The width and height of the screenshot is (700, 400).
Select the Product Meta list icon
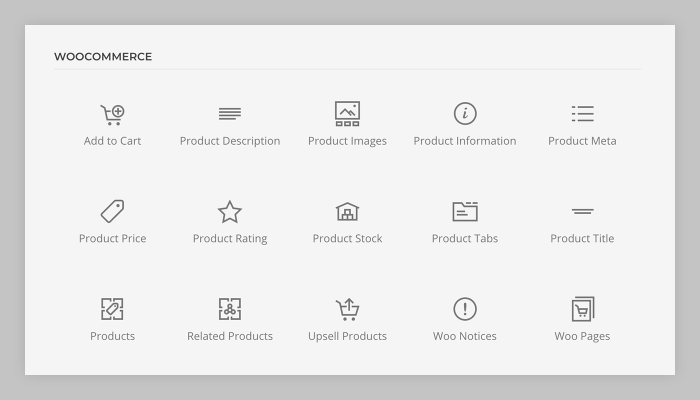[x=582, y=113]
